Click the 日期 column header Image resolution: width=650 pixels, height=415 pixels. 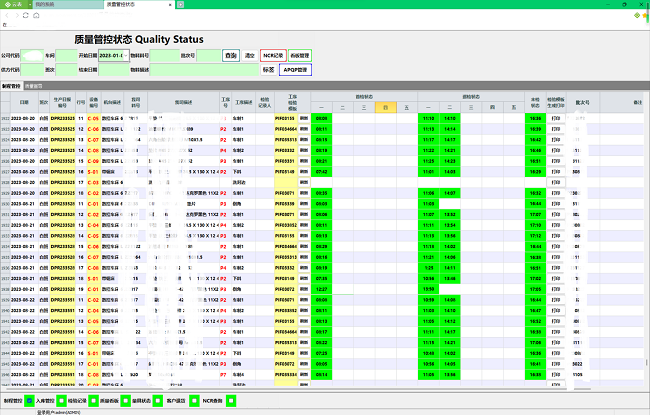tap(24, 102)
